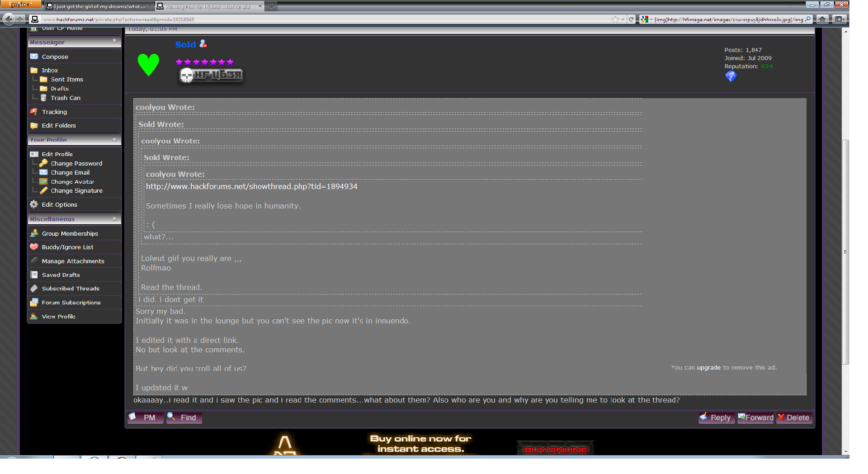This screenshot has width=868, height=474.
Task: Click the Delete message button
Action: point(794,417)
